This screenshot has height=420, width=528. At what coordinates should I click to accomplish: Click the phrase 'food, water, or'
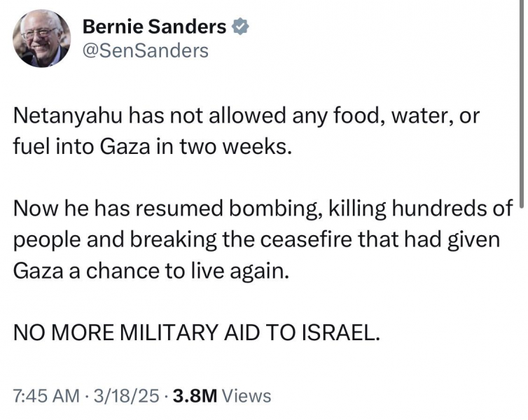(x=406, y=116)
